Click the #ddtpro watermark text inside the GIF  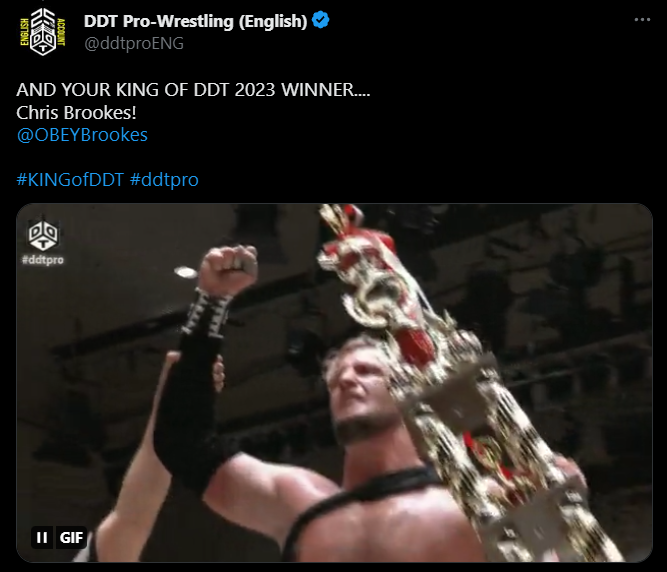pos(43,260)
